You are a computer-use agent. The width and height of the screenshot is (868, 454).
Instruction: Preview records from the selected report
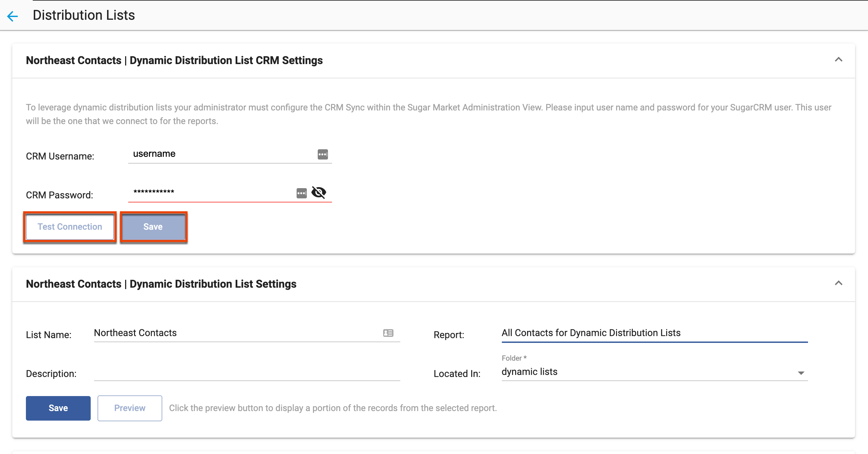coord(130,408)
